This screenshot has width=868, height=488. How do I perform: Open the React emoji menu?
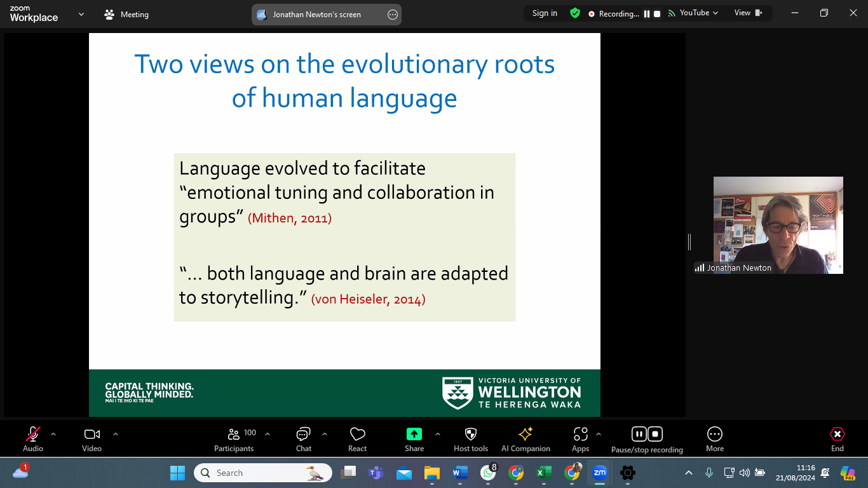pyautogui.click(x=357, y=438)
